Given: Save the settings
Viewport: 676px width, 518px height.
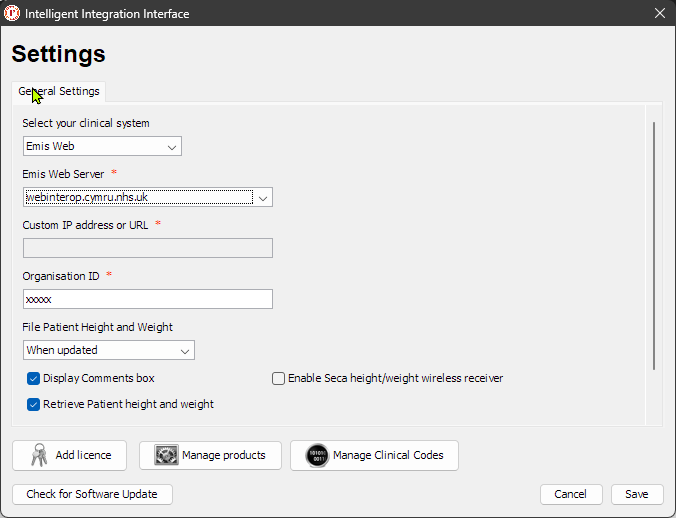Looking at the screenshot, I should 637,494.
